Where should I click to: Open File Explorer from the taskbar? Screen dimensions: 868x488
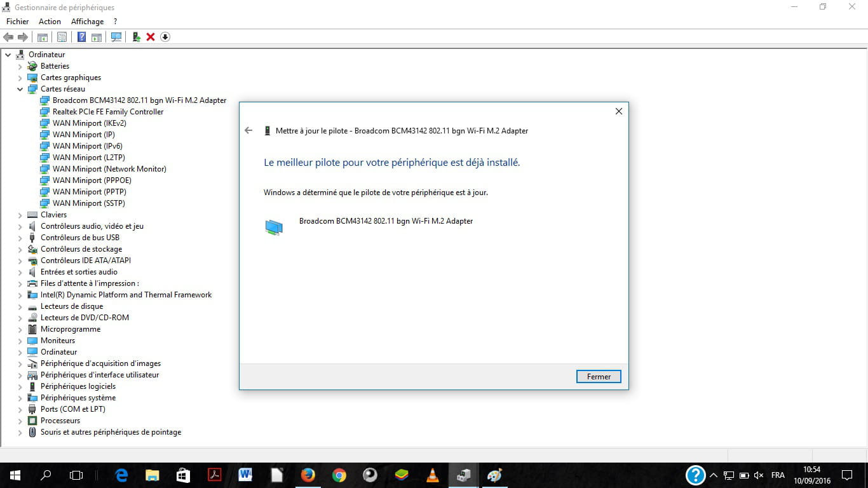click(x=153, y=475)
